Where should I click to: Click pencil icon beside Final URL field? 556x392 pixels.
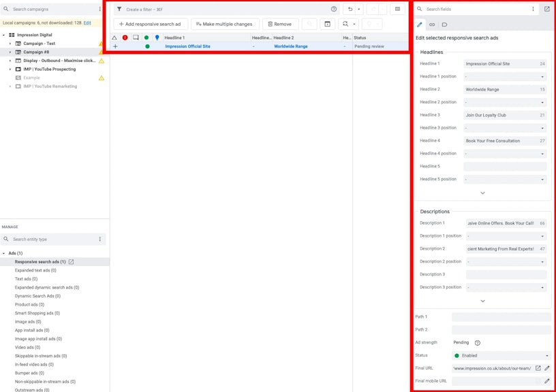pyautogui.click(x=546, y=368)
